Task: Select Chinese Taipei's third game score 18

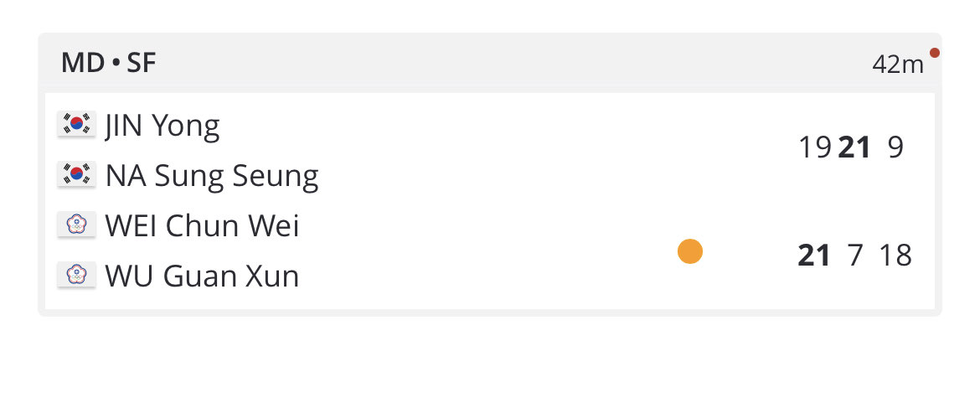Action: 895,256
